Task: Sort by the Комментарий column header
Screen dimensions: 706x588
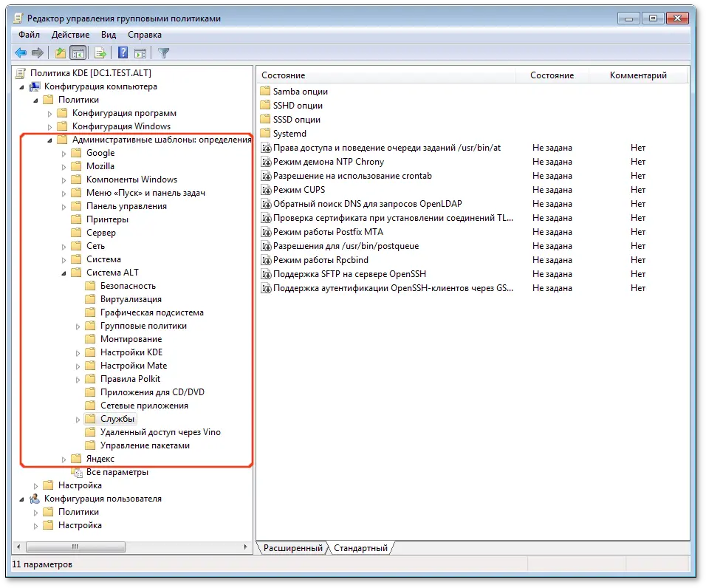Action: click(638, 75)
